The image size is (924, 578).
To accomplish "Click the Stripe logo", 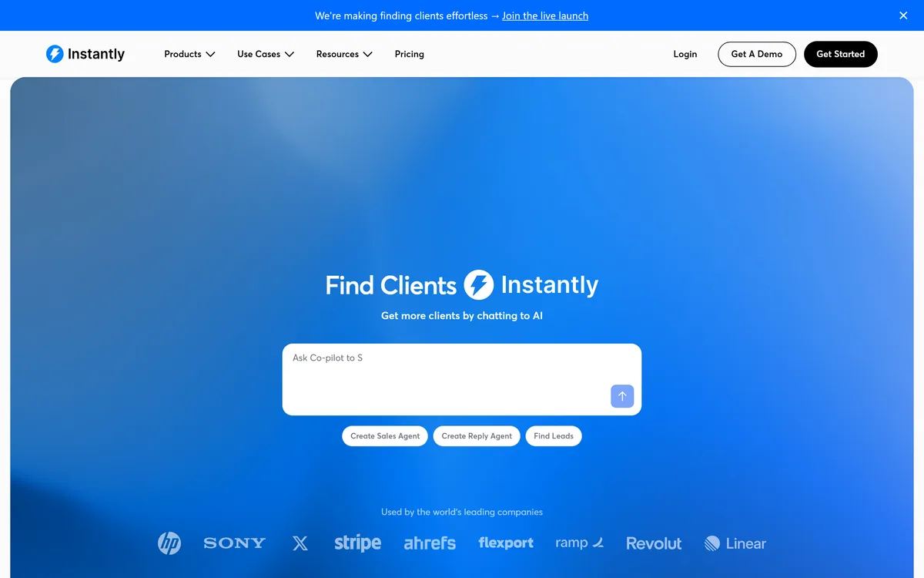I will 357,543.
